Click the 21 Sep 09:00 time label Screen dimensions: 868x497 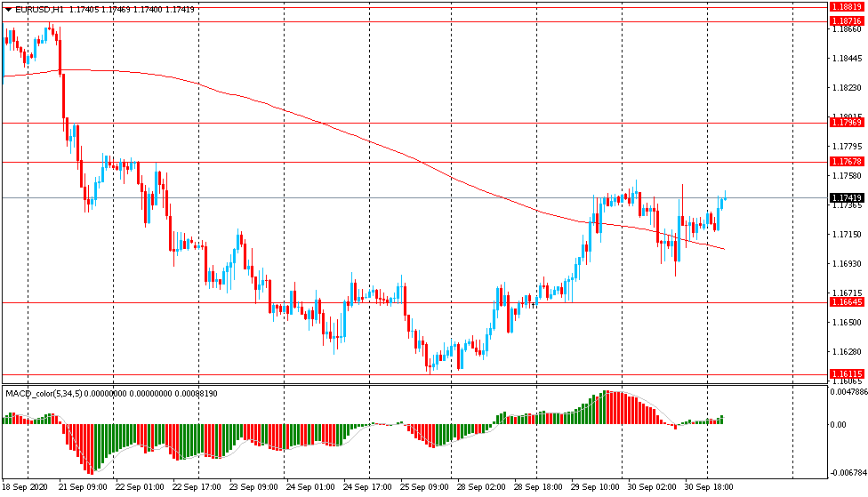[x=83, y=487]
